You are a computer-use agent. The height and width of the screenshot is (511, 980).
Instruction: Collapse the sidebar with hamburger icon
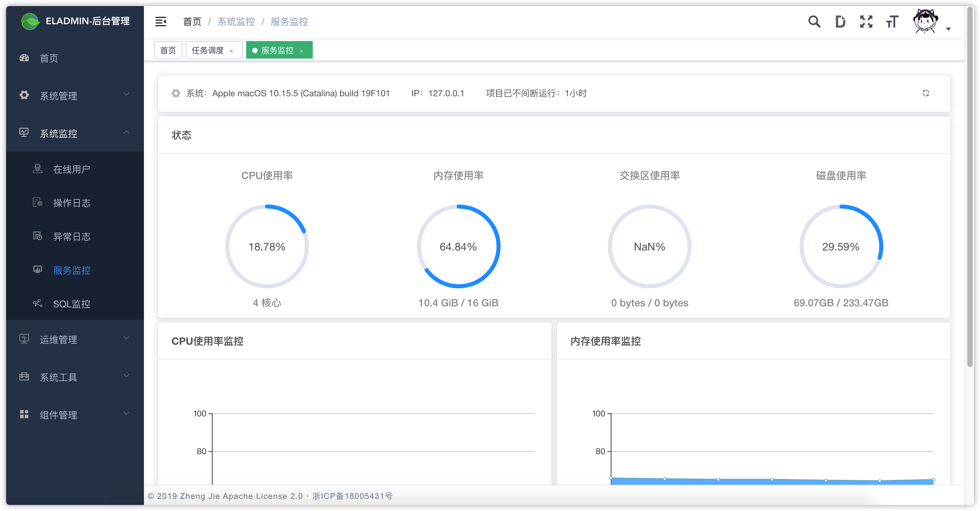(160, 22)
